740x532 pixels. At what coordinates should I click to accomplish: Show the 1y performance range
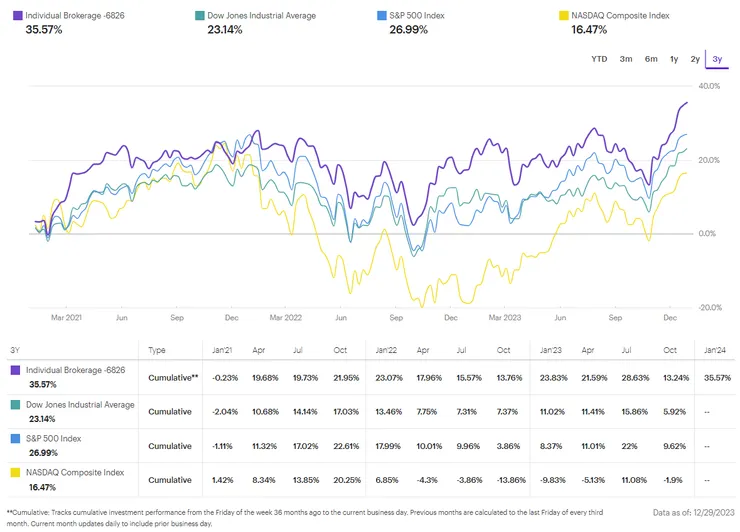pyautogui.click(x=674, y=59)
